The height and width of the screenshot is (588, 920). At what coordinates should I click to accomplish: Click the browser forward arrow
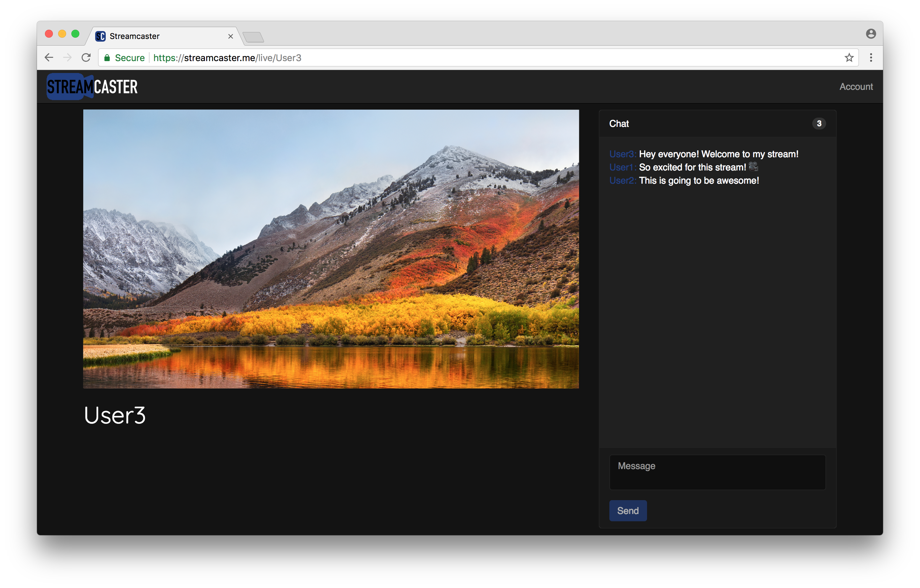coord(67,58)
